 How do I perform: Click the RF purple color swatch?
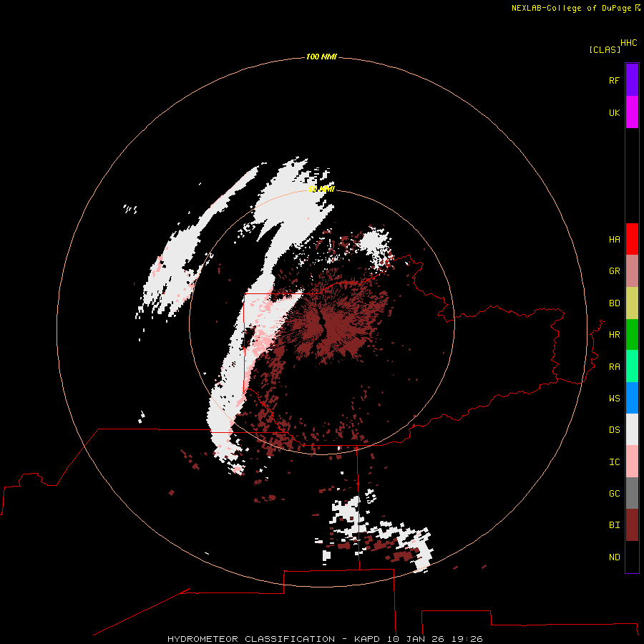click(632, 80)
